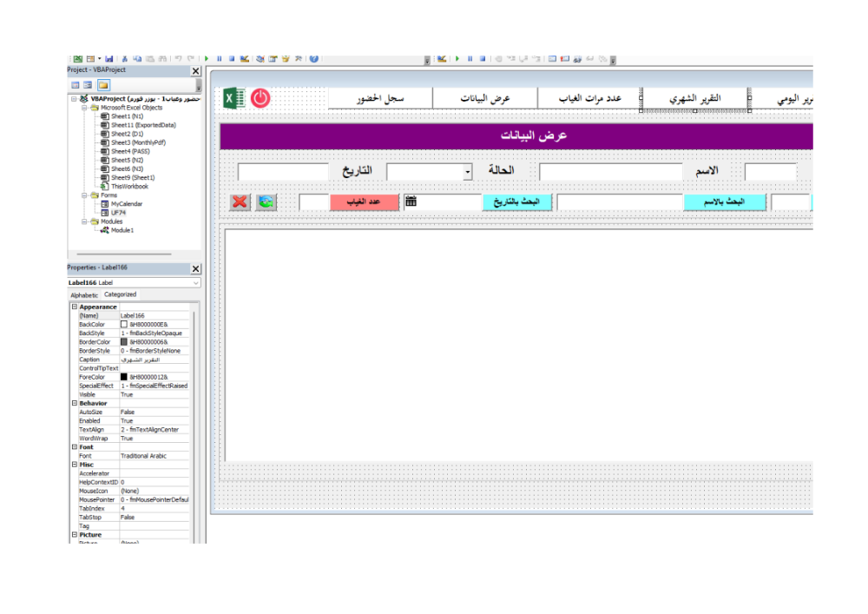Image resolution: width=868 pixels, height=614 pixels.
Task: Collapse the Behavior properties category
Action: point(74,403)
